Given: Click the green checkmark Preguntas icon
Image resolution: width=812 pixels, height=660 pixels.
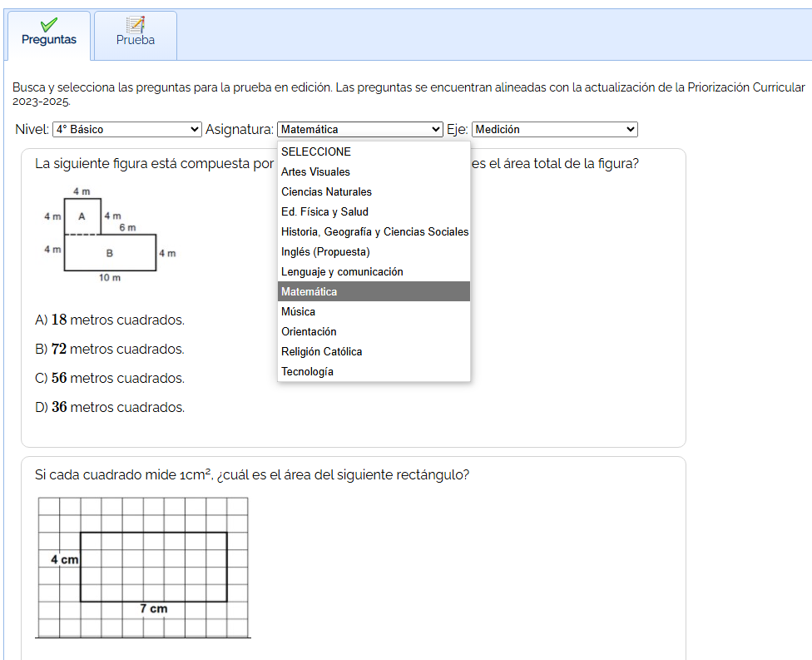Looking at the screenshot, I should click(49, 25).
